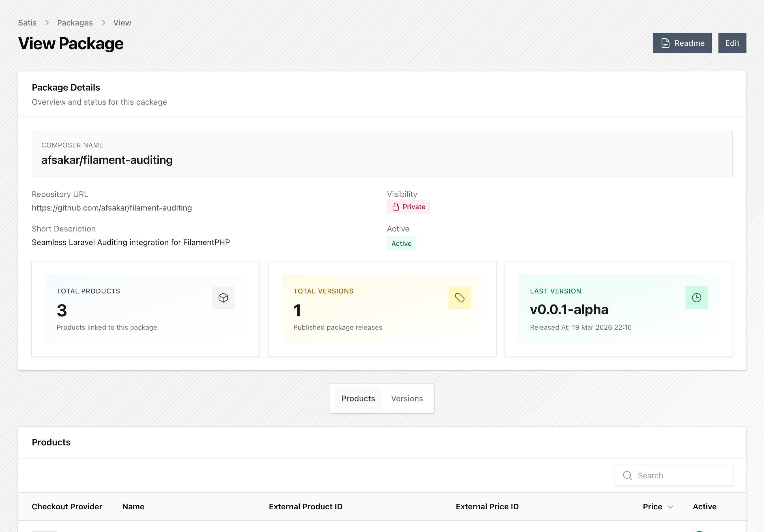Image resolution: width=764 pixels, height=532 pixels.
Task: Click the magnifier icon in search box
Action: click(627, 475)
